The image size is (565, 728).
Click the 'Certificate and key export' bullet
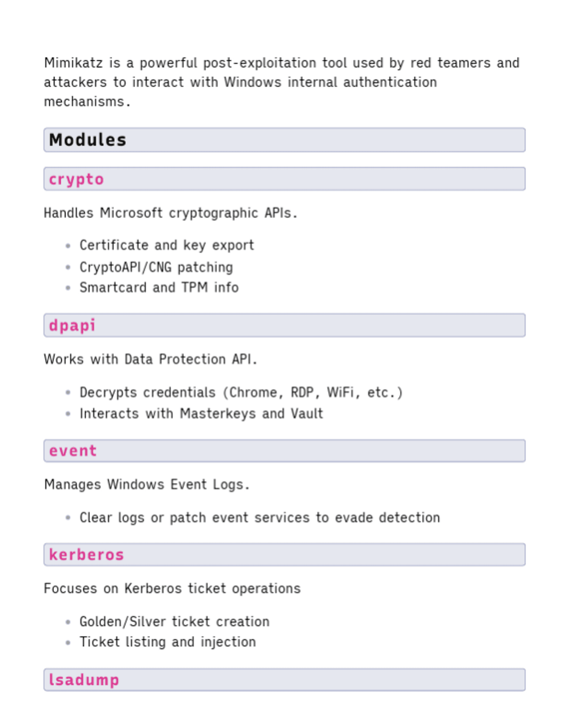click(x=167, y=245)
